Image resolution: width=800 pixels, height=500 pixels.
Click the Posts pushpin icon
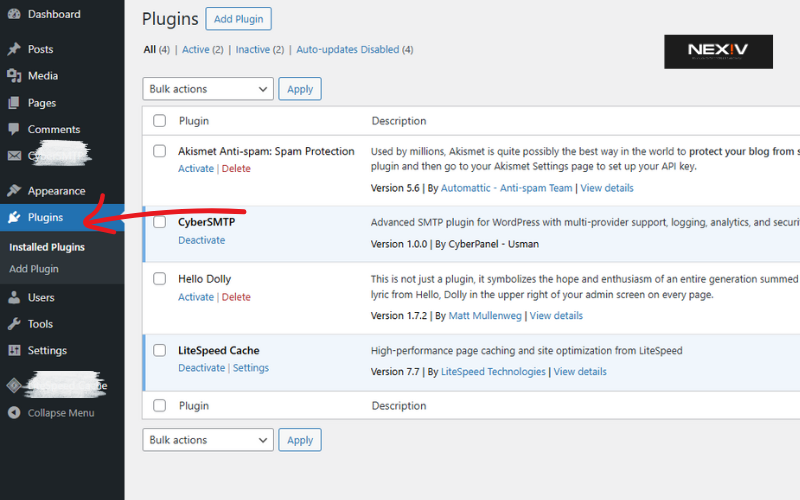14,49
